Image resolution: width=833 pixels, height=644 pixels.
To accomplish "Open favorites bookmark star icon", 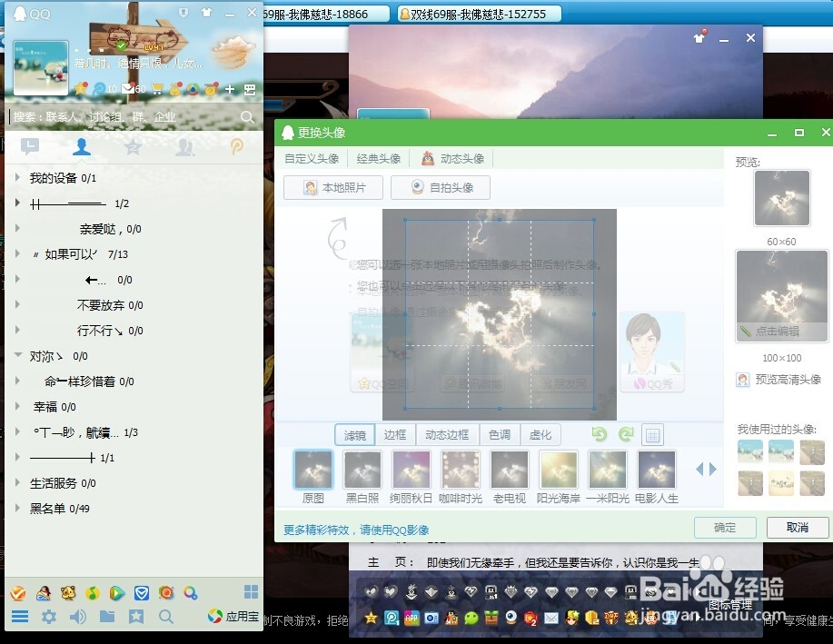I will coord(136,617).
